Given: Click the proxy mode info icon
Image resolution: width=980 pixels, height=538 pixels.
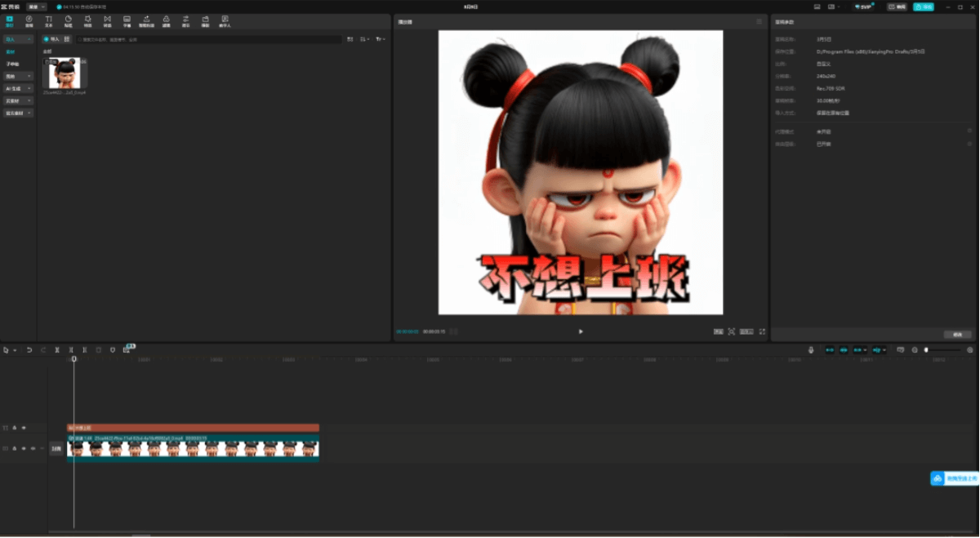Looking at the screenshot, I should (970, 131).
